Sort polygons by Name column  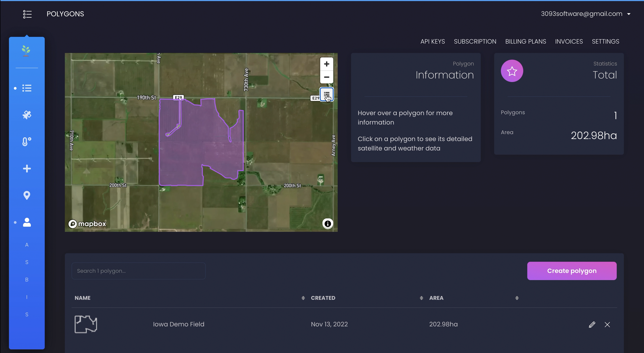click(x=303, y=298)
